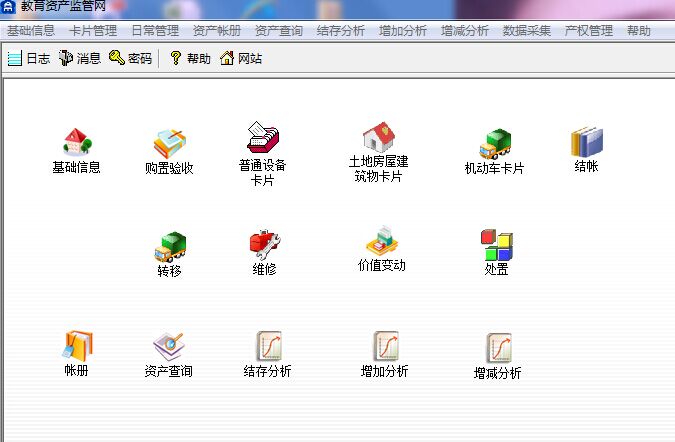
Task: Open the 资产帐册 menu
Action: pos(217,31)
